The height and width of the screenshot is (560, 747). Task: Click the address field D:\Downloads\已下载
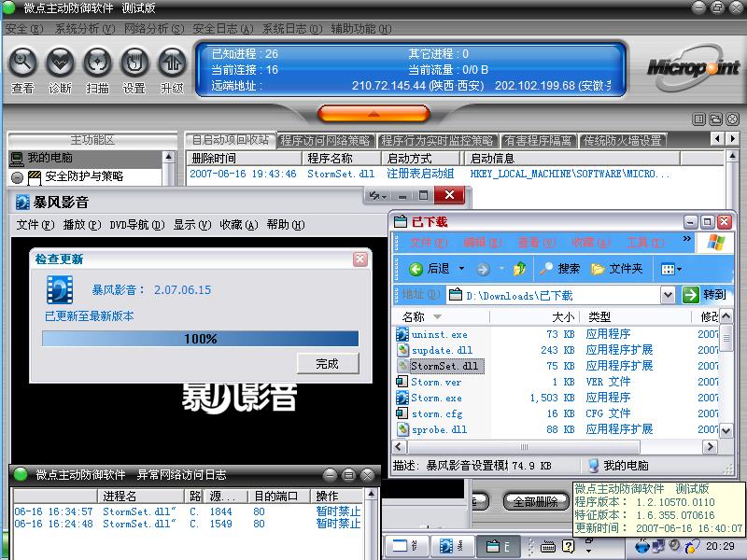click(x=554, y=295)
